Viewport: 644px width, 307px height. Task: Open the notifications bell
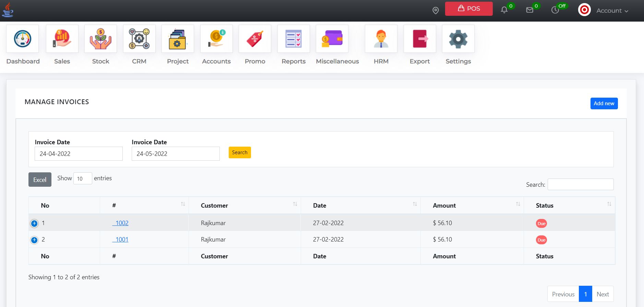coord(504,10)
